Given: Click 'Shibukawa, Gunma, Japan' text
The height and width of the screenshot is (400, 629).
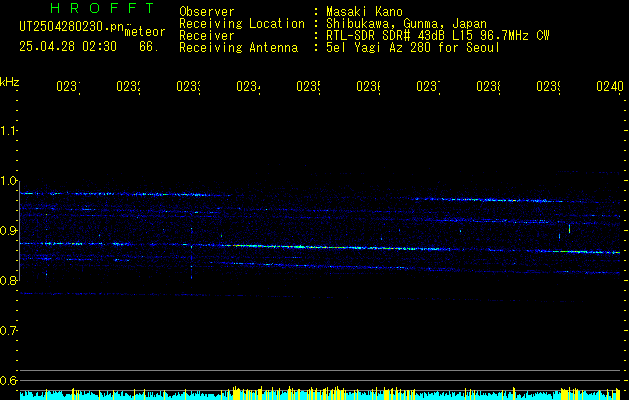Looking at the screenshot, I should (x=406, y=24).
